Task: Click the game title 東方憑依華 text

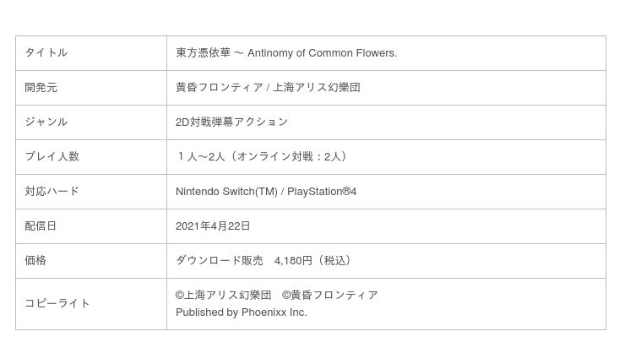Action: tap(203, 53)
